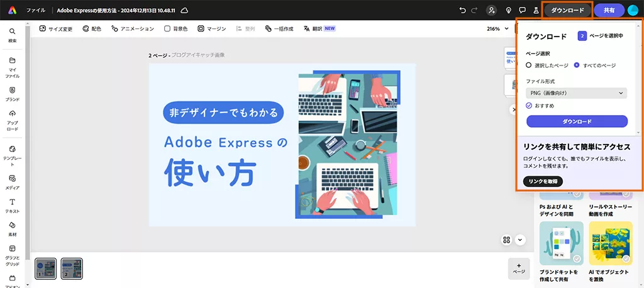Open マイファイル in the sidebar
This screenshot has width=644, height=288.
click(13, 68)
